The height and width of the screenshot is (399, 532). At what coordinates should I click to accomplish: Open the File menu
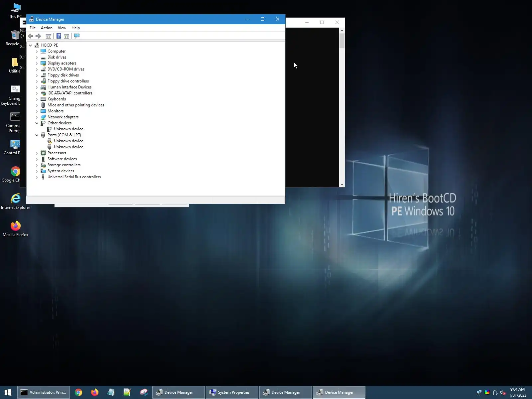click(33, 28)
